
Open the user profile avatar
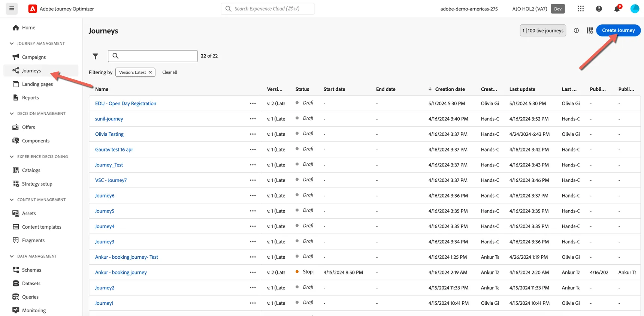click(635, 9)
